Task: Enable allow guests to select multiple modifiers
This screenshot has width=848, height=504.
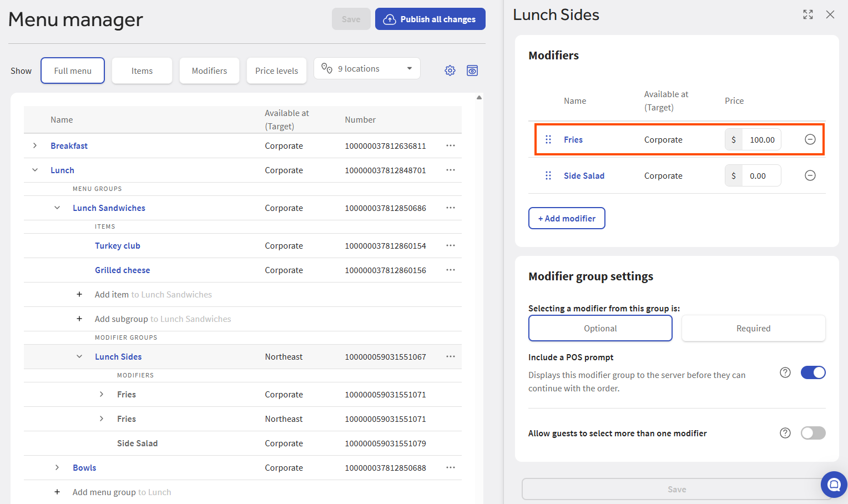Action: pyautogui.click(x=813, y=433)
